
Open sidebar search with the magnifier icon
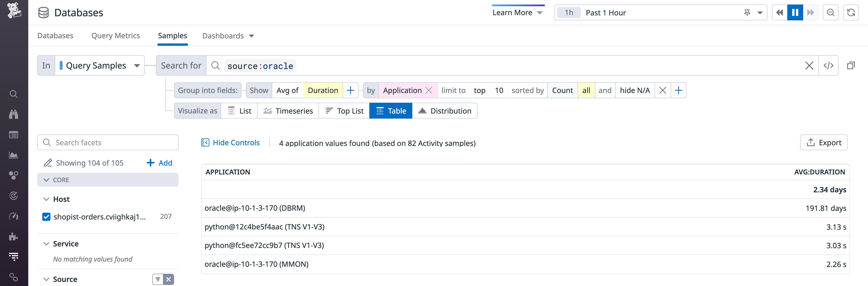click(14, 94)
